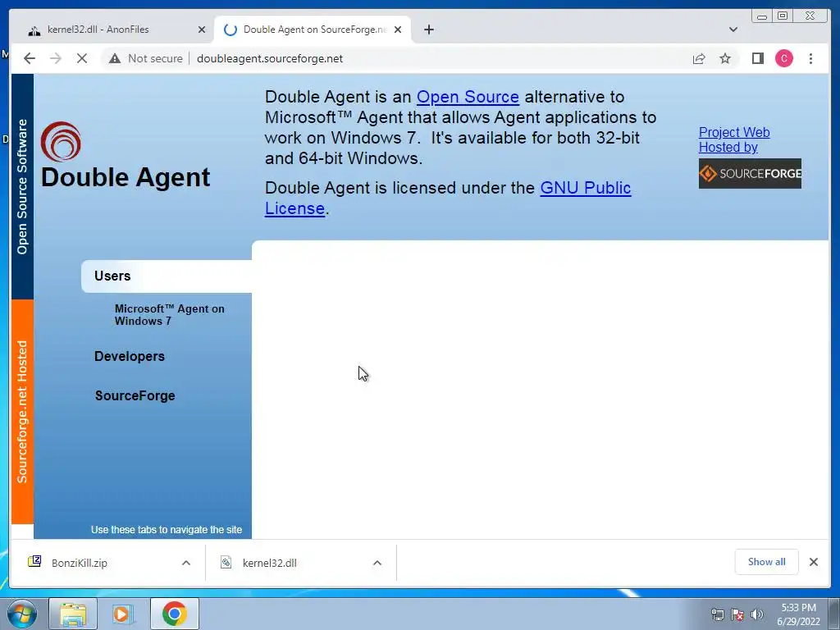Open the Chrome profile avatar C
Viewport: 840px width, 630px height.
(x=783, y=58)
